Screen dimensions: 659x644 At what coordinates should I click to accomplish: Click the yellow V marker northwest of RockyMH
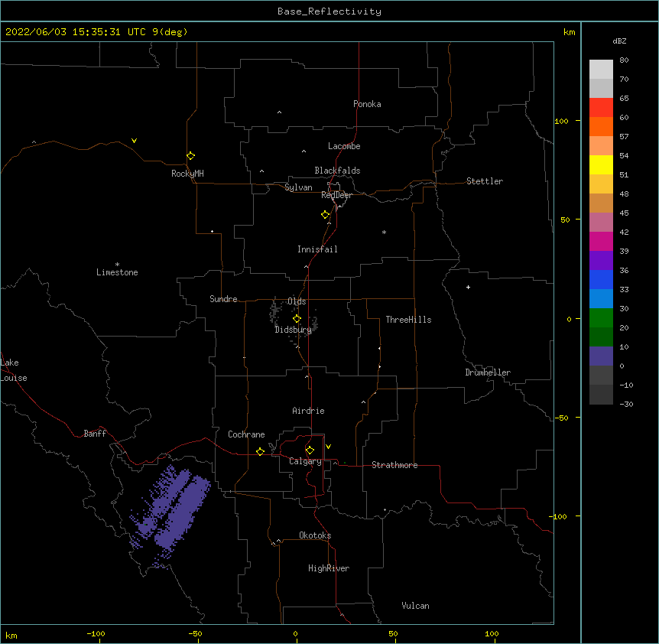point(134,141)
